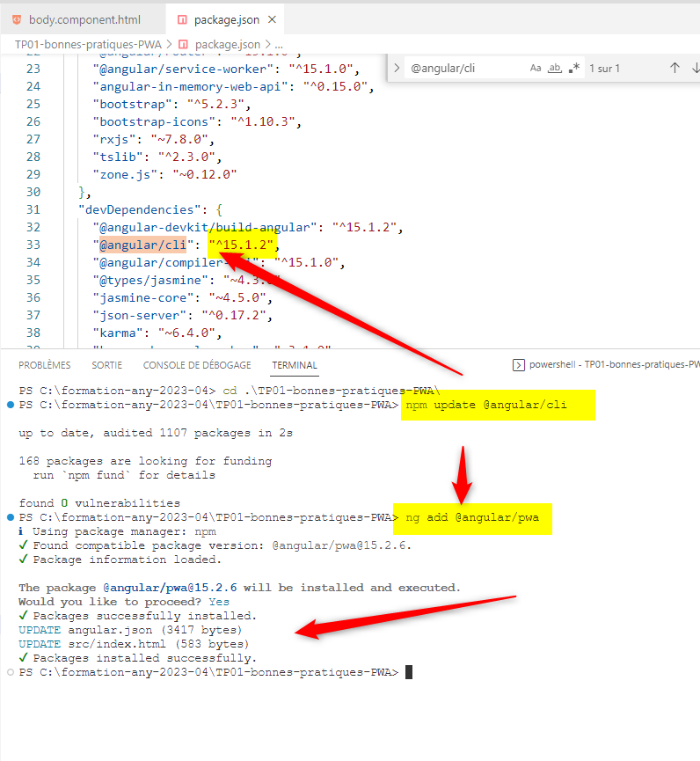Viewport: 700px width, 761px height.
Task: Click the "devDependencies" key in the editor
Action: coord(139,209)
